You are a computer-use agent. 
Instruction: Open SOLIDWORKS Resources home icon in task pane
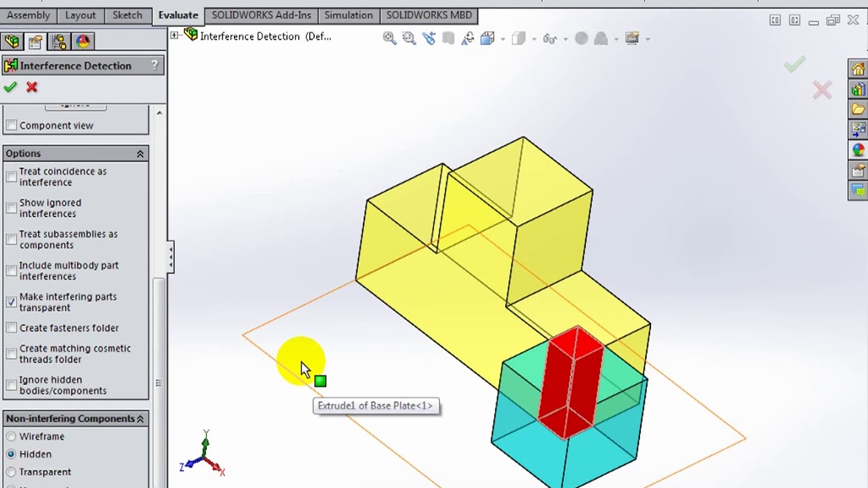pyautogui.click(x=858, y=69)
